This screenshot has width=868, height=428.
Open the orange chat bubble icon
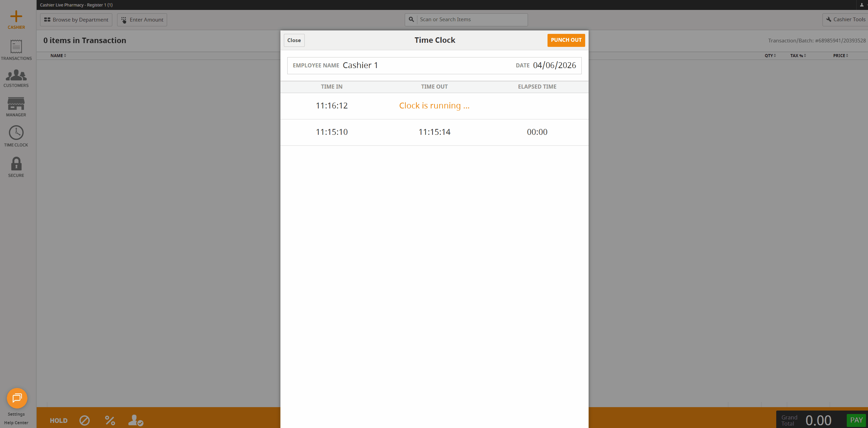click(17, 398)
